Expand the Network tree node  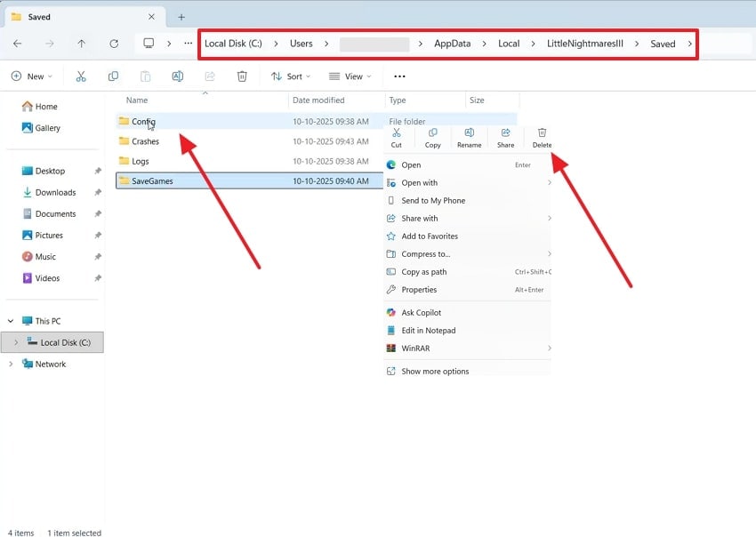(11, 364)
